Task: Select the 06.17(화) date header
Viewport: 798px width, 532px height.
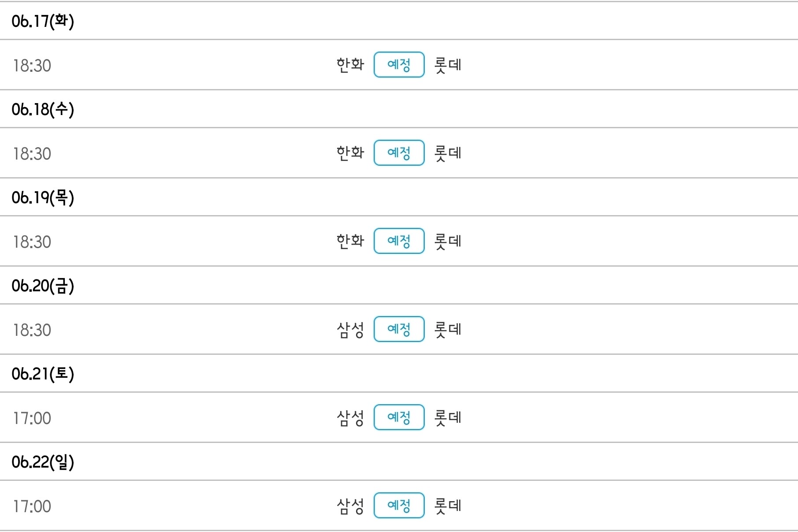Action: [43, 21]
